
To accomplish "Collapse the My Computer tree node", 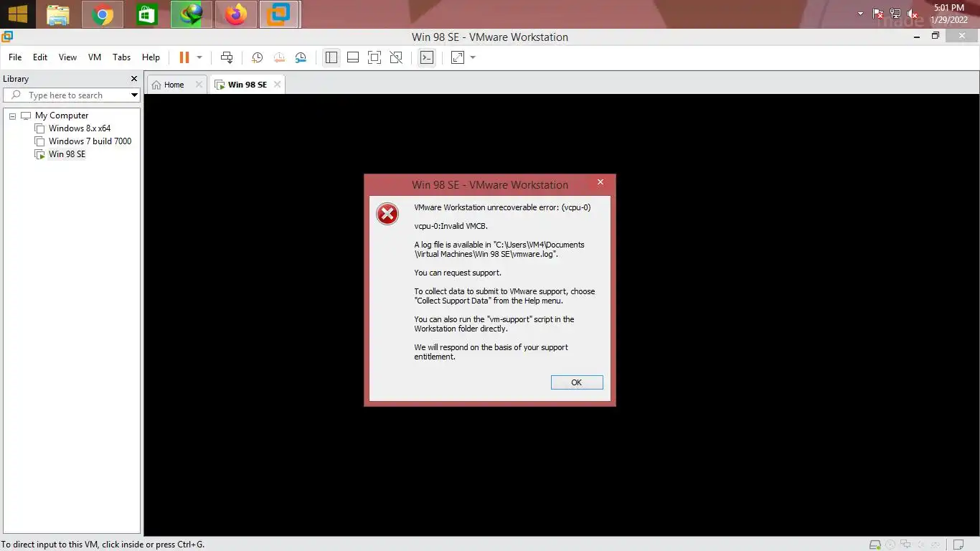I will pos(12,116).
